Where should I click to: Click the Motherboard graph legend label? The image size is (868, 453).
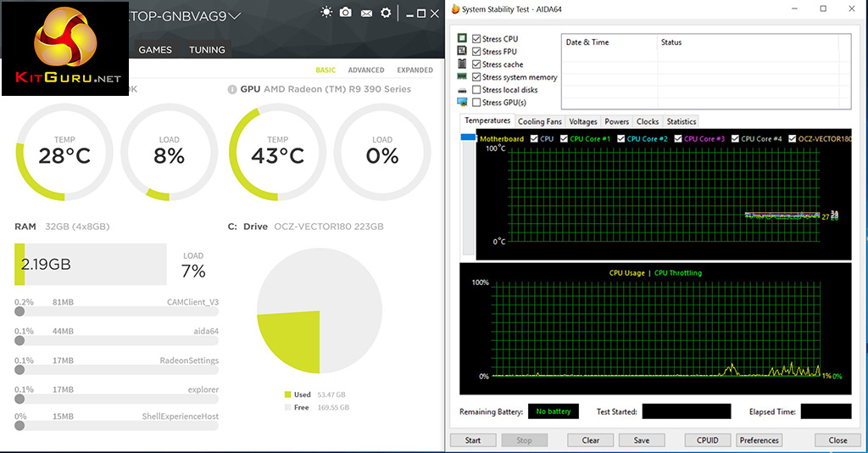502,139
